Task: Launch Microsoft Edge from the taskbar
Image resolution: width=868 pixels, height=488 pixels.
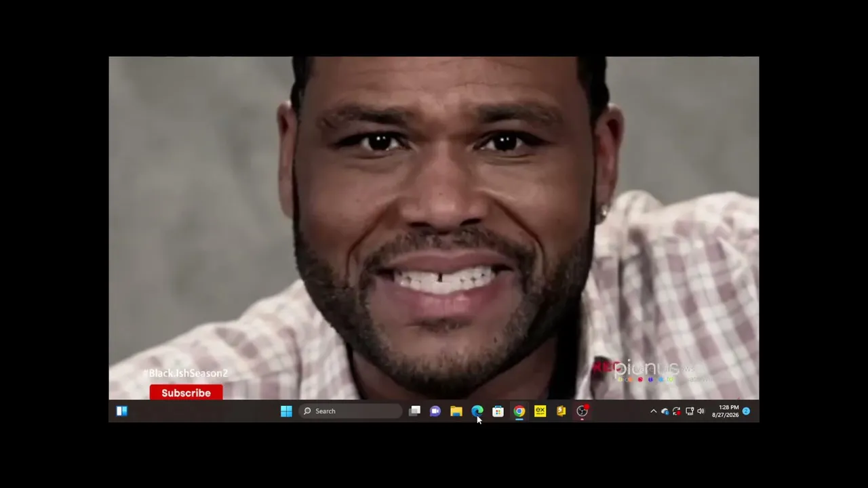Action: 477,411
